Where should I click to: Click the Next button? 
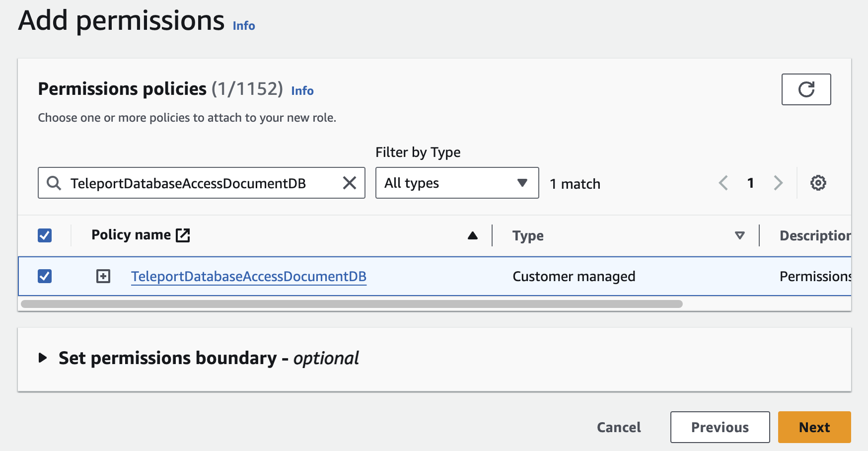pyautogui.click(x=814, y=427)
